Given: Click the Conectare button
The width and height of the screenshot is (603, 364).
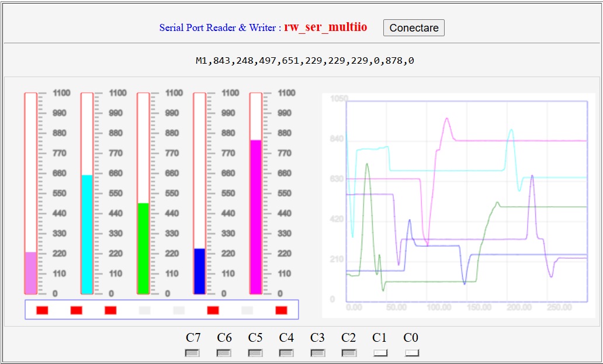Looking at the screenshot, I should (414, 27).
